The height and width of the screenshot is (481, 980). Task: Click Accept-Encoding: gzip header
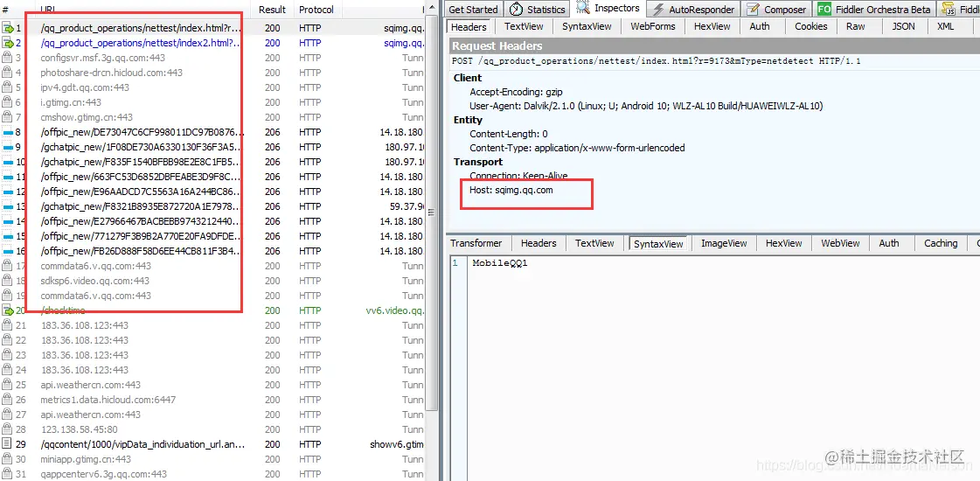pos(516,92)
